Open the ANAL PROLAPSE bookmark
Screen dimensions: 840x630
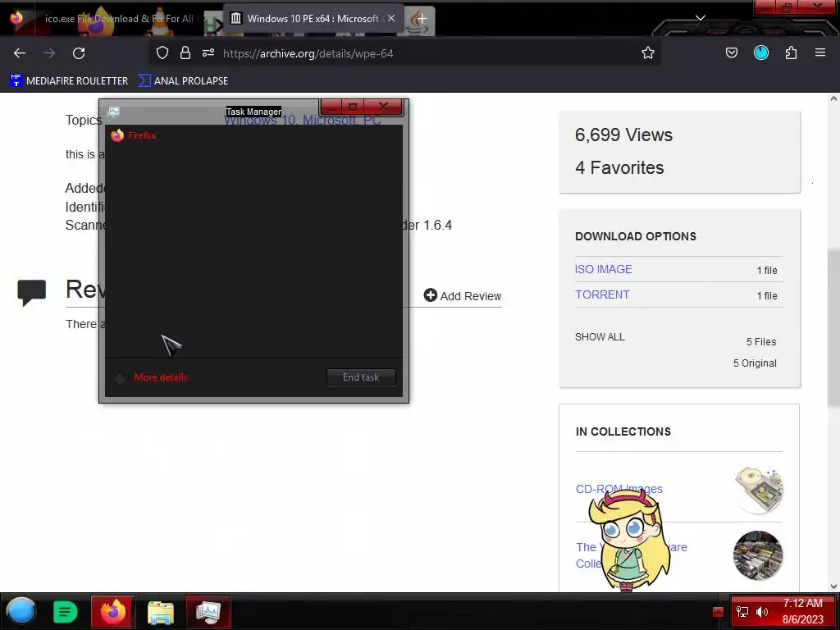coord(183,81)
